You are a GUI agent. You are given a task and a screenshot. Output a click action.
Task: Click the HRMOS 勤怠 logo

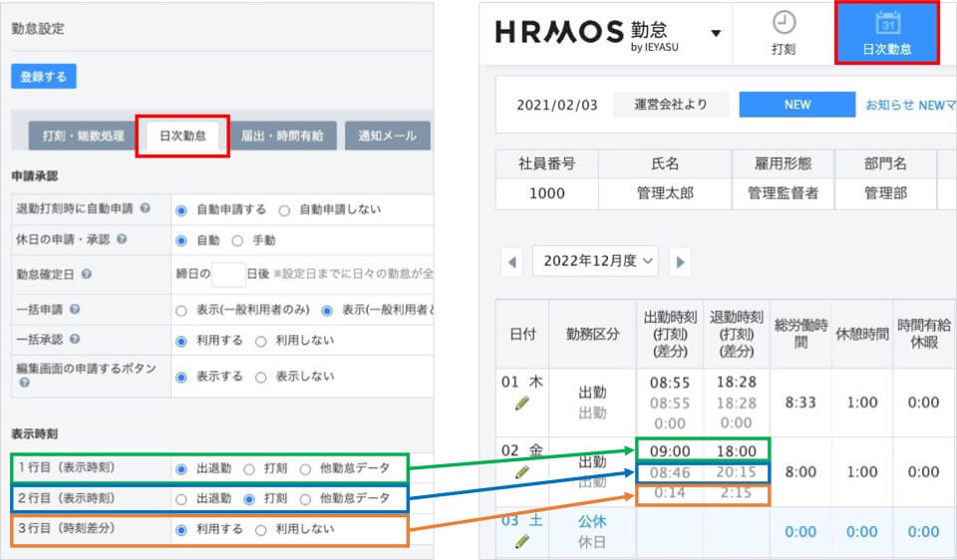(586, 34)
